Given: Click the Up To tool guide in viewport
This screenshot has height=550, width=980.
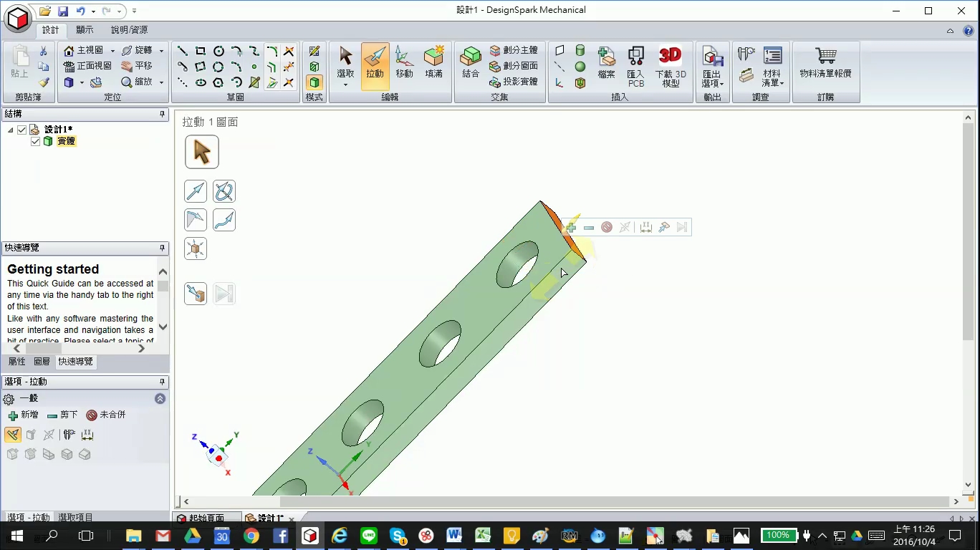Looking at the screenshot, I should point(196,294).
